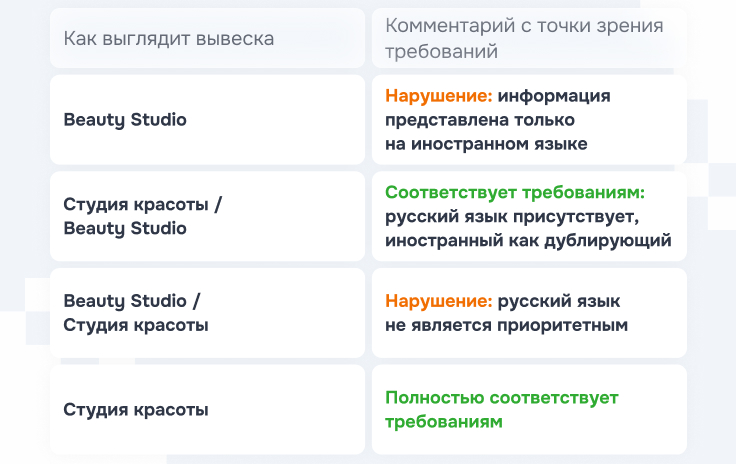736x464 pixels.
Task: Select the "Beauty Studio / Студия красоты" cell
Action: click(x=135, y=313)
